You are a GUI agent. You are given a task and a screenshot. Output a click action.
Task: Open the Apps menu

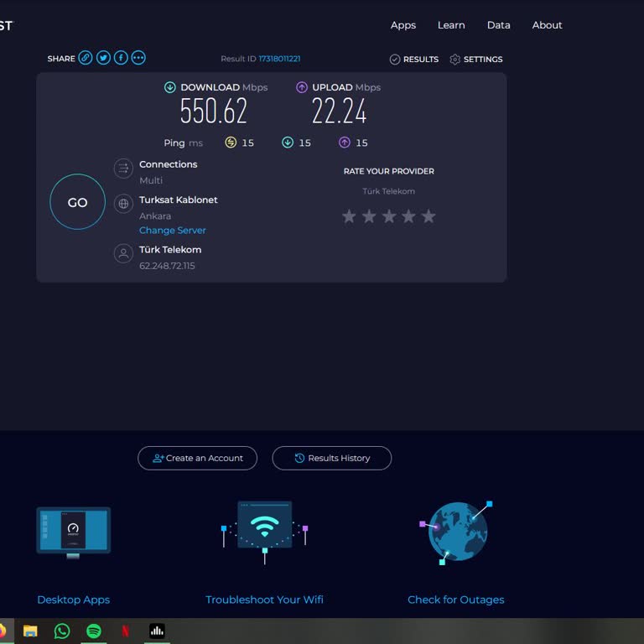tap(402, 25)
